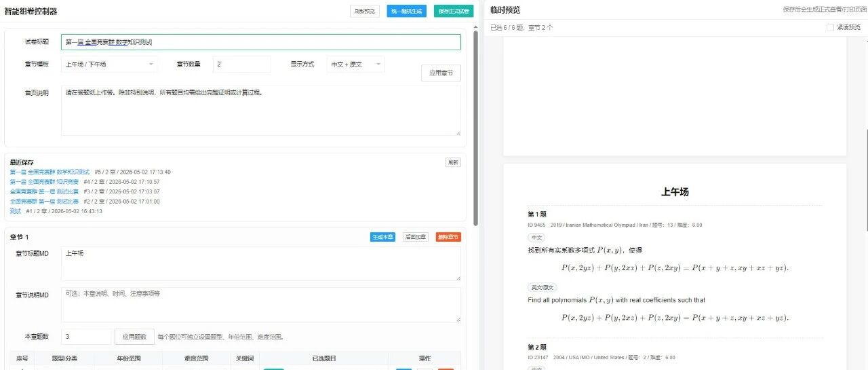Click the 最近保存 section title
The height and width of the screenshot is (370, 868).
point(22,162)
